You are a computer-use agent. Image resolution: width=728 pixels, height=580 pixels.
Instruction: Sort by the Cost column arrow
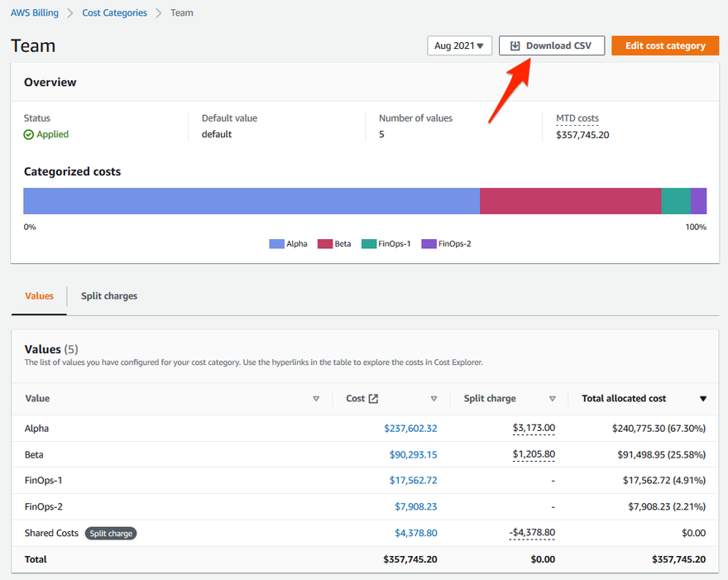pyautogui.click(x=433, y=399)
